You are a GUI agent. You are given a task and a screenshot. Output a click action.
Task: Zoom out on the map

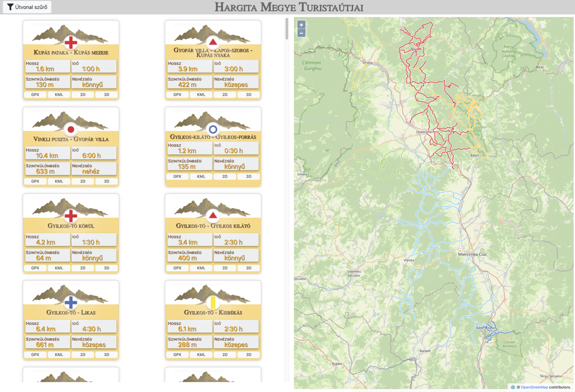click(x=301, y=33)
